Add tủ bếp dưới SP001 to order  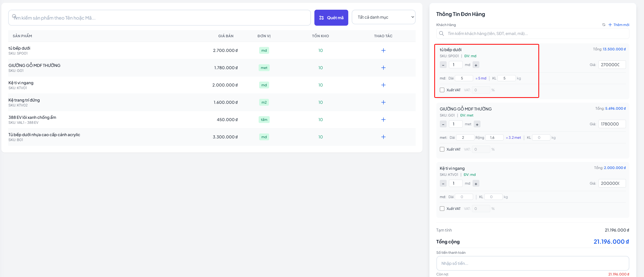point(383,50)
